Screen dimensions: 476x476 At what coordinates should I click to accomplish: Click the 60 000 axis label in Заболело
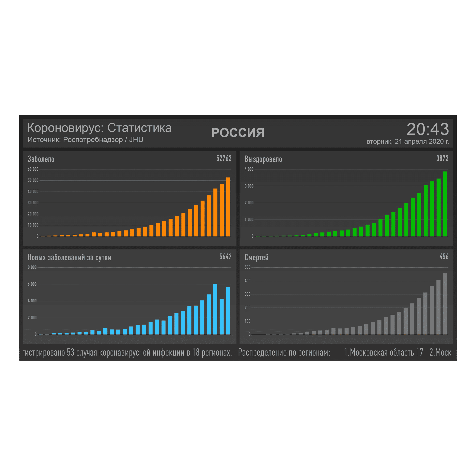(33, 169)
